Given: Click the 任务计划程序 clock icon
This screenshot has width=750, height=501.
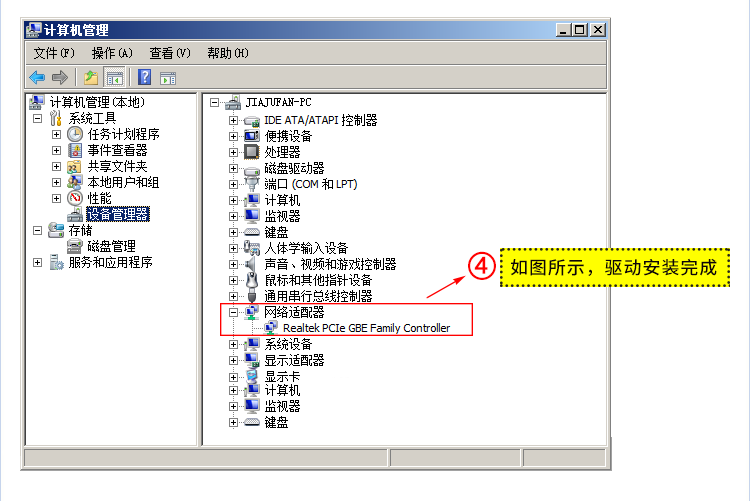Looking at the screenshot, I should click(x=75, y=134).
